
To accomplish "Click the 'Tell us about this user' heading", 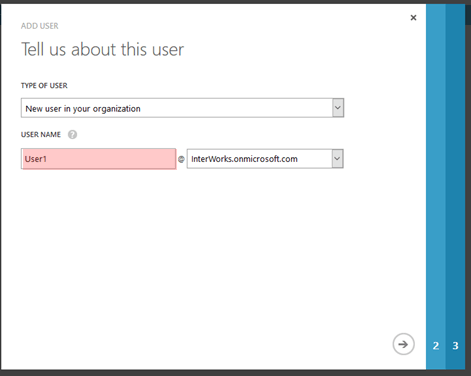I will 102,50.
